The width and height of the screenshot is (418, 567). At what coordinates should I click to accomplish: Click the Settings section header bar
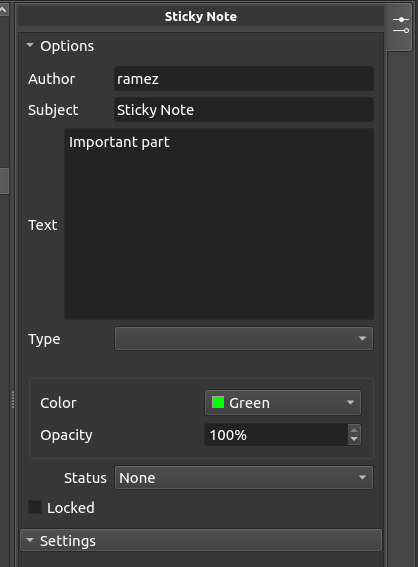click(x=201, y=540)
